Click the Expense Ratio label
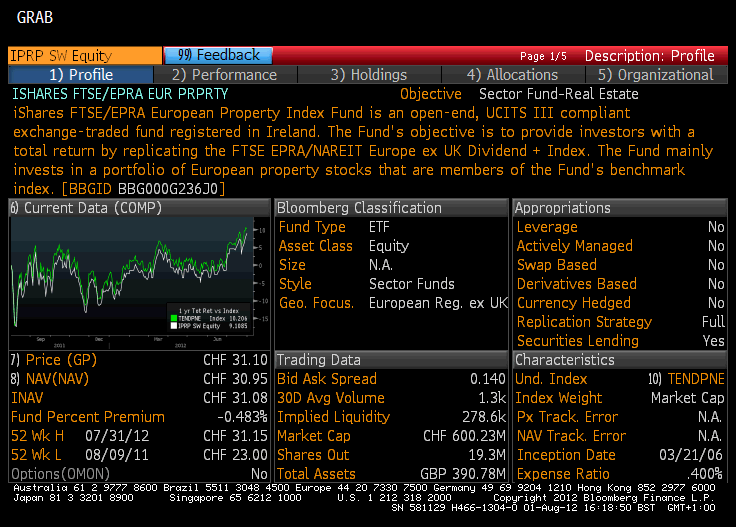Viewport: 736px width, 527px height. [x=563, y=474]
